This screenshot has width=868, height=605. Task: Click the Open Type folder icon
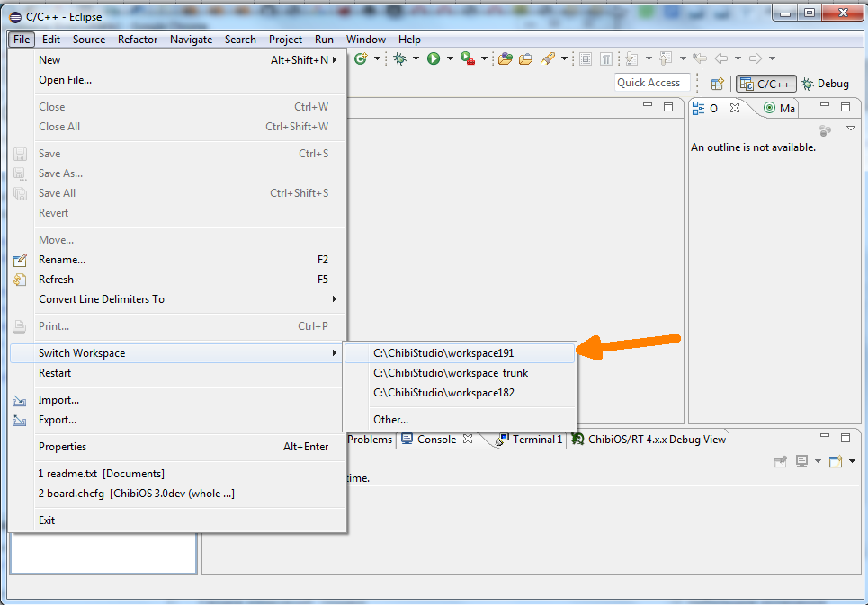click(506, 59)
